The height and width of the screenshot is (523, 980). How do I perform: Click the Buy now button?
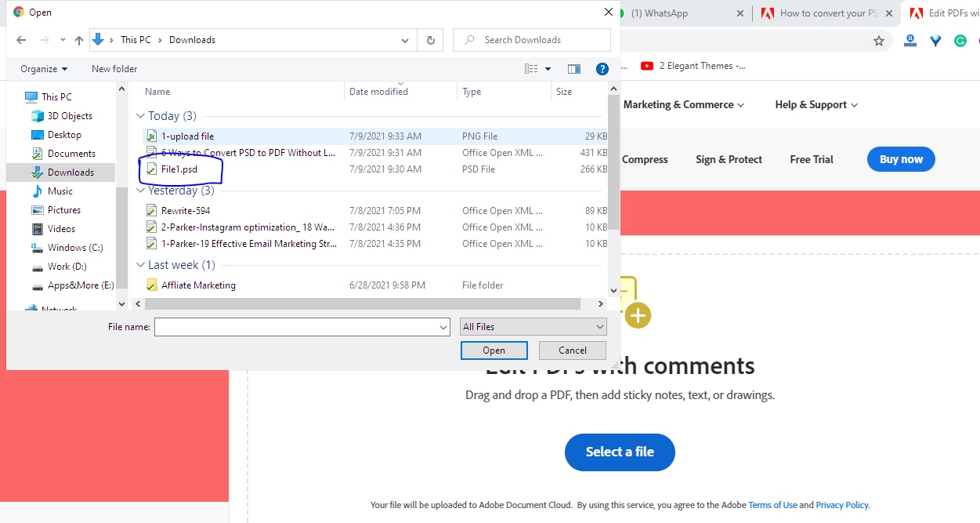click(901, 159)
